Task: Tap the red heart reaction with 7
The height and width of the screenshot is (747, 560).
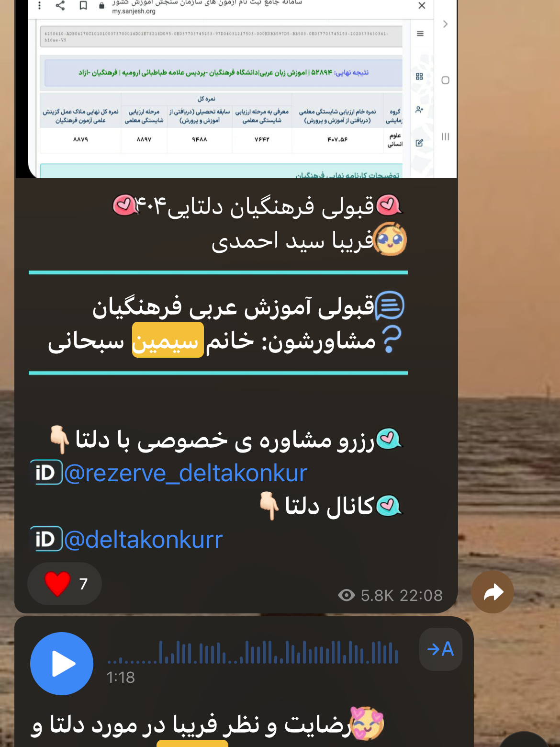Action: 65,584
